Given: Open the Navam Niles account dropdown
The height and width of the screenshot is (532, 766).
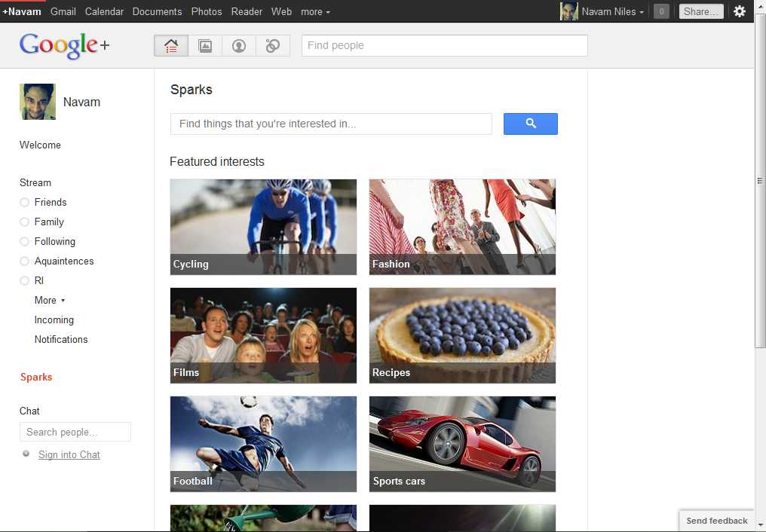Looking at the screenshot, I should [612, 11].
